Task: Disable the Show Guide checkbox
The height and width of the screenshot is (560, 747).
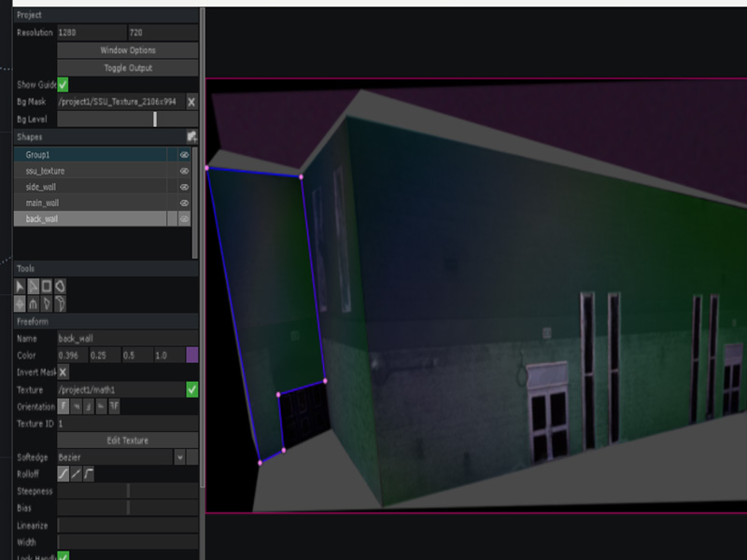Action: 62,85
